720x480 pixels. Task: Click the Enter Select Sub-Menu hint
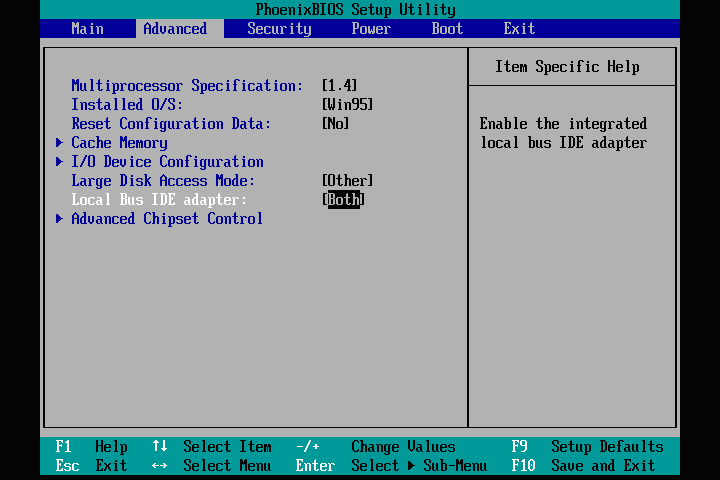(391, 466)
